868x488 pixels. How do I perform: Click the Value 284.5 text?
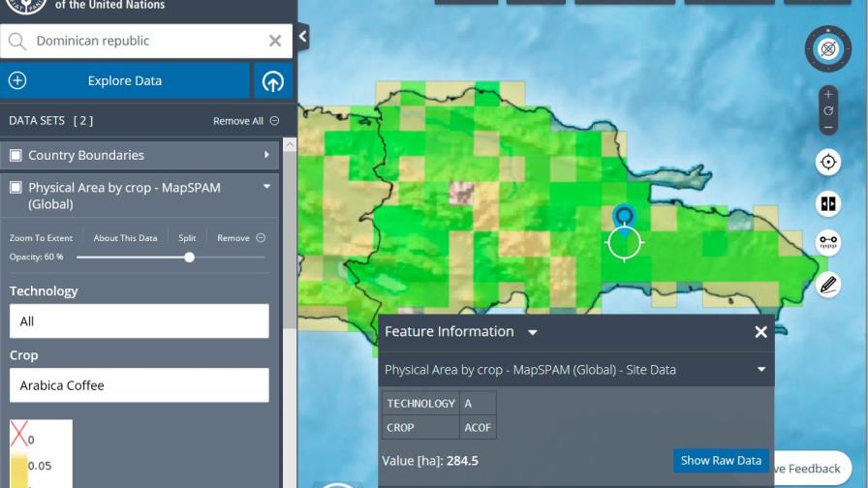[x=429, y=460]
